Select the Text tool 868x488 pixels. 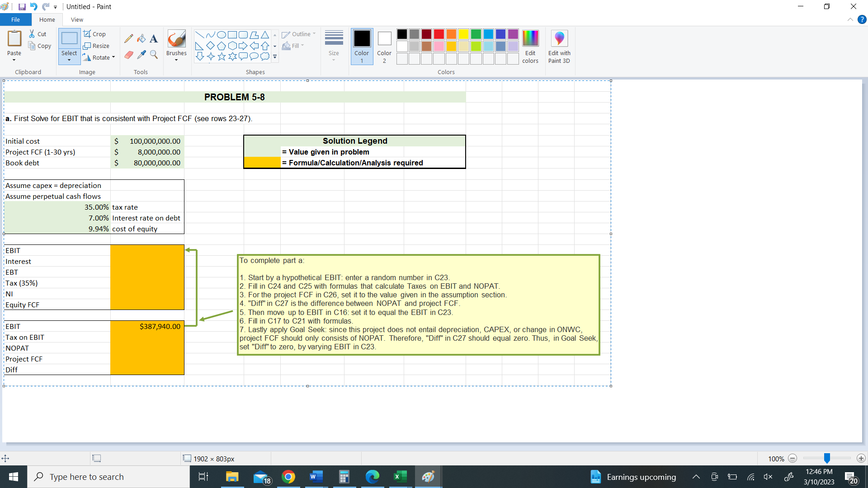coord(154,38)
